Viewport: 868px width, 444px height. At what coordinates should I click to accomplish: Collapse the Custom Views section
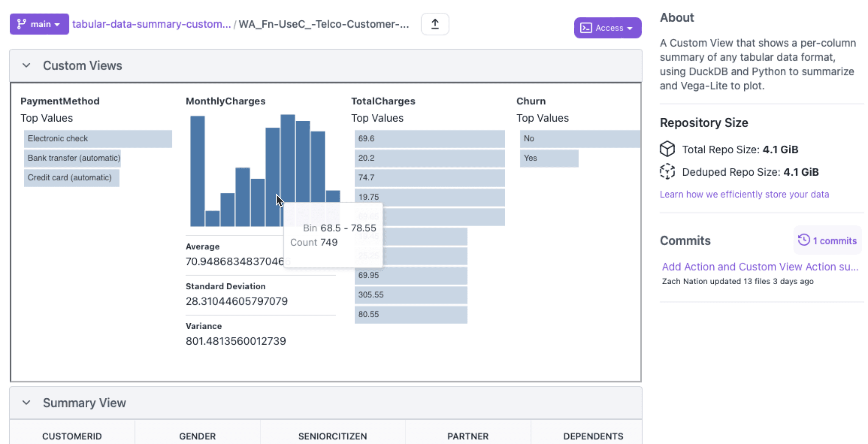click(x=26, y=65)
